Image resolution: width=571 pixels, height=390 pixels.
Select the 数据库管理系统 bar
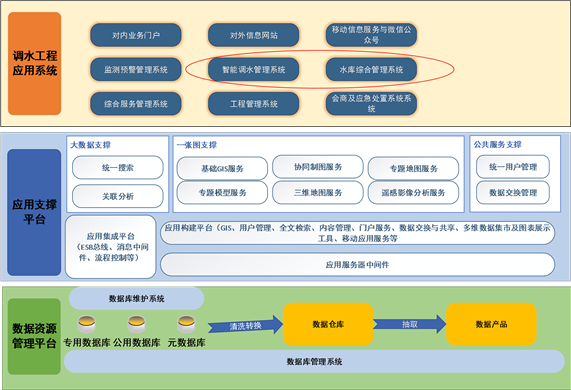[314, 362]
